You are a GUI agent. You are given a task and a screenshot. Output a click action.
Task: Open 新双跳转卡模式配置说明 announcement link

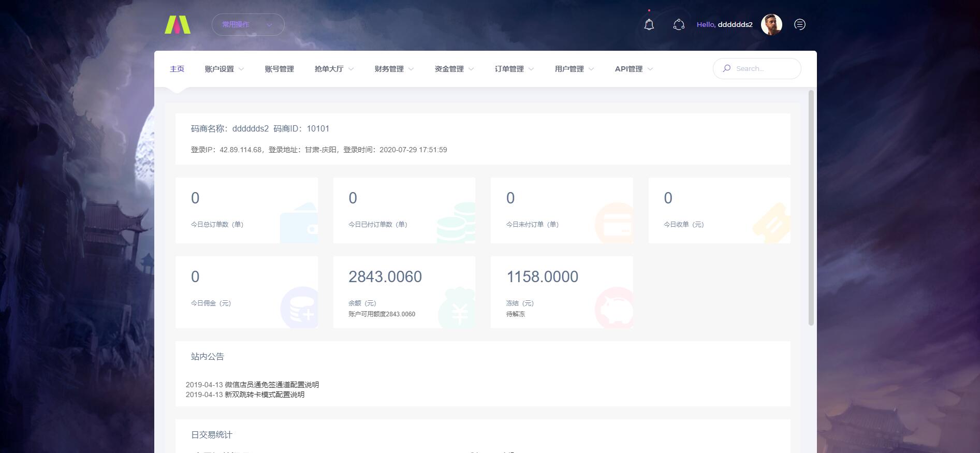click(x=265, y=394)
